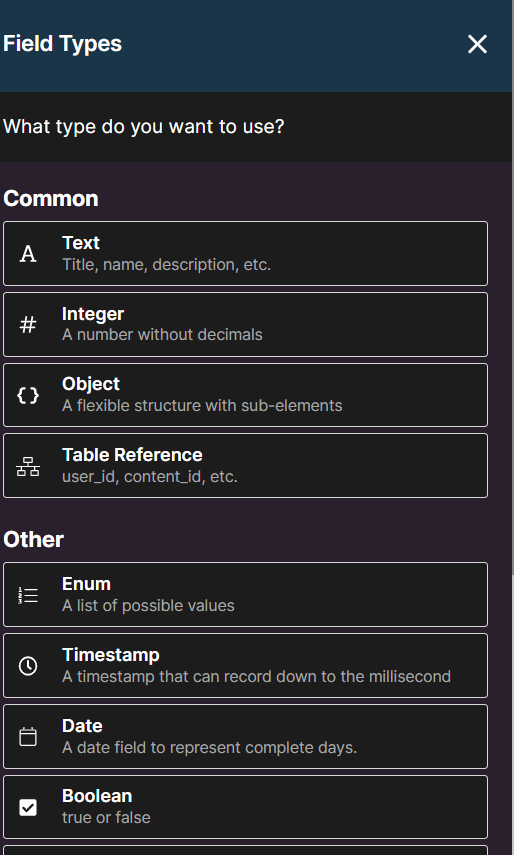Click the Timestamp clock icon
The height and width of the screenshot is (855, 514).
(x=28, y=666)
